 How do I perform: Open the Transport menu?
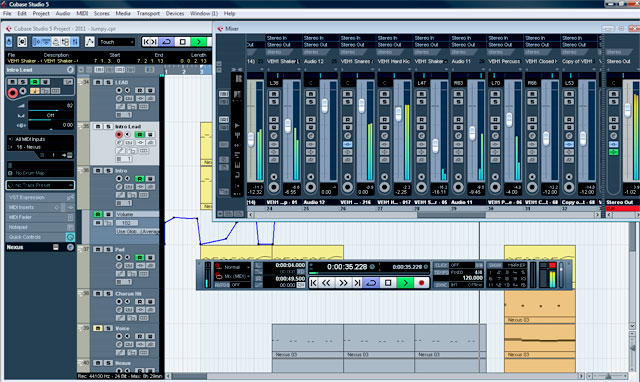point(148,13)
